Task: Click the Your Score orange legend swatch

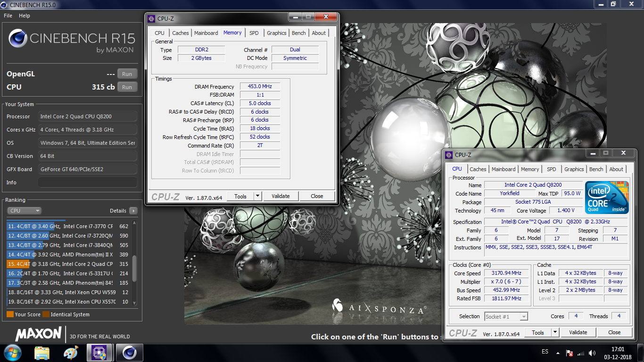Action: [x=10, y=314]
